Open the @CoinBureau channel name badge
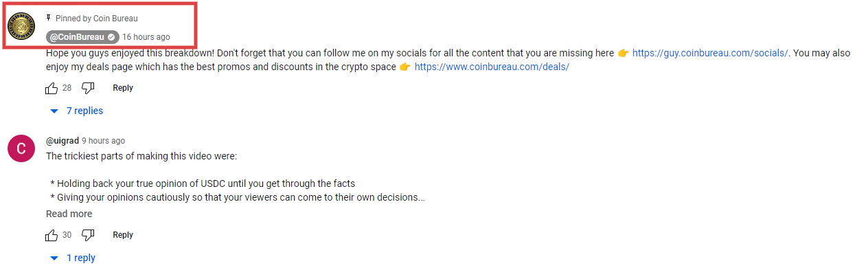 [82, 37]
